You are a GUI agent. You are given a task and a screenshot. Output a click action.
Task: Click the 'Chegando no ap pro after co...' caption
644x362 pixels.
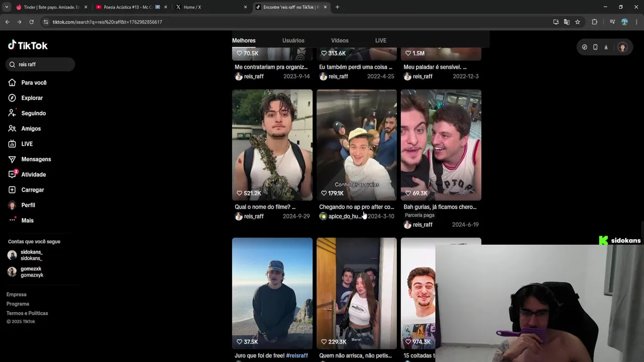[x=357, y=207]
